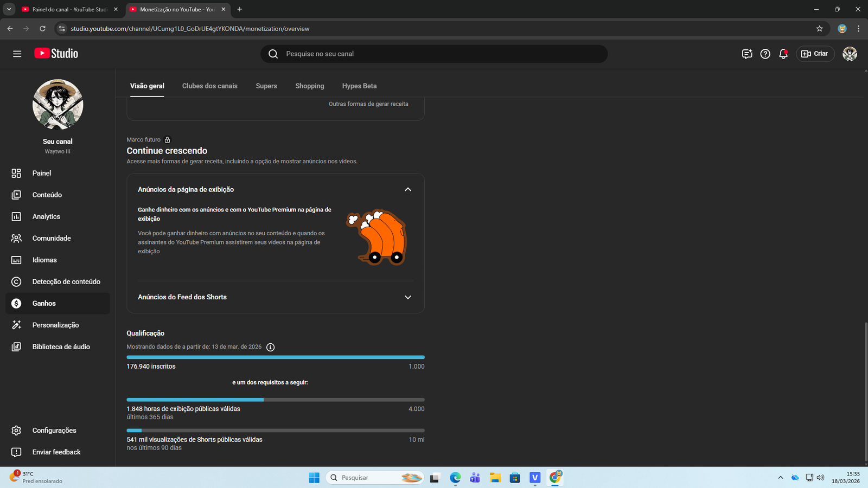Open the Chrome profile icon
The width and height of the screenshot is (868, 488).
click(842, 29)
